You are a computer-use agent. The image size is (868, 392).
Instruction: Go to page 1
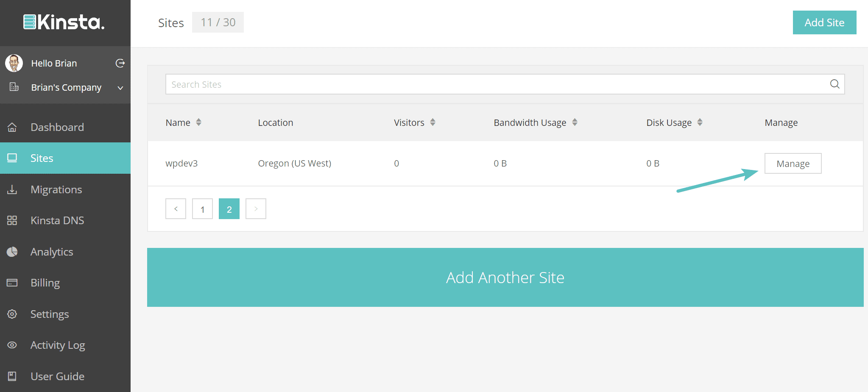[x=202, y=209]
